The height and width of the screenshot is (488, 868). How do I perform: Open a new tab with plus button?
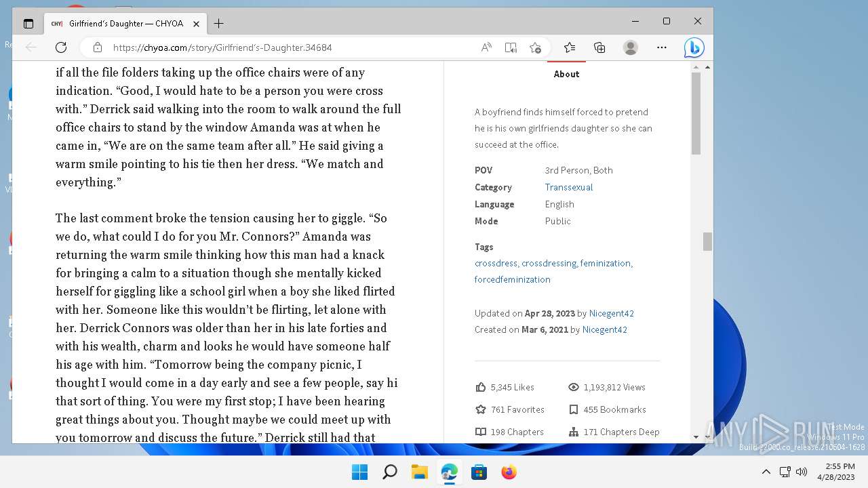point(218,24)
